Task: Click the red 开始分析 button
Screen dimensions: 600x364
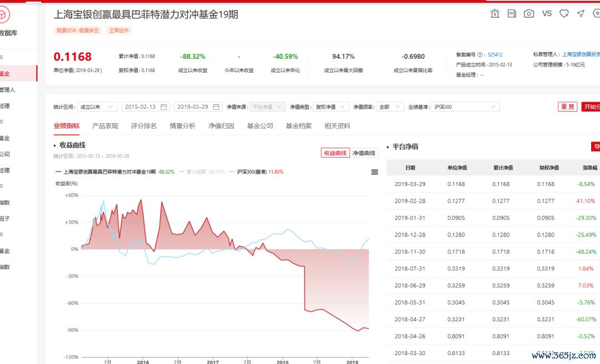Action: (591, 107)
